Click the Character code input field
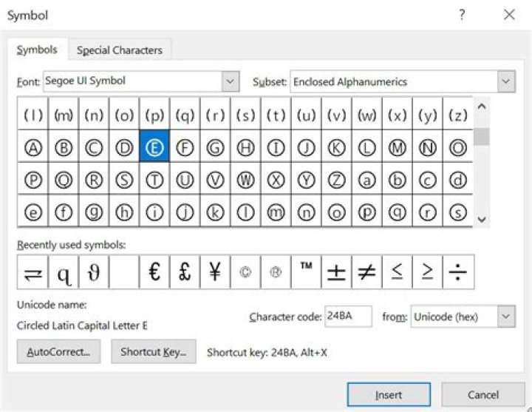Screen dimensions: 532x412 click(348, 317)
